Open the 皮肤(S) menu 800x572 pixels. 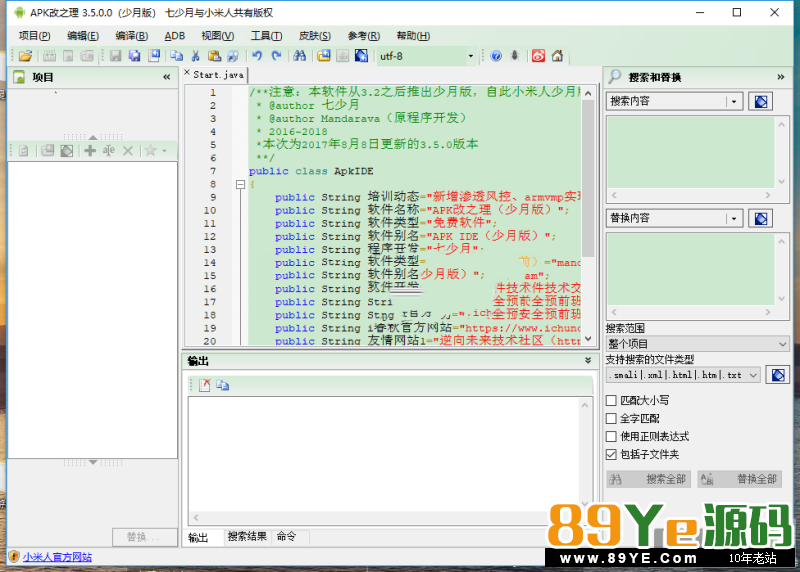pos(314,36)
